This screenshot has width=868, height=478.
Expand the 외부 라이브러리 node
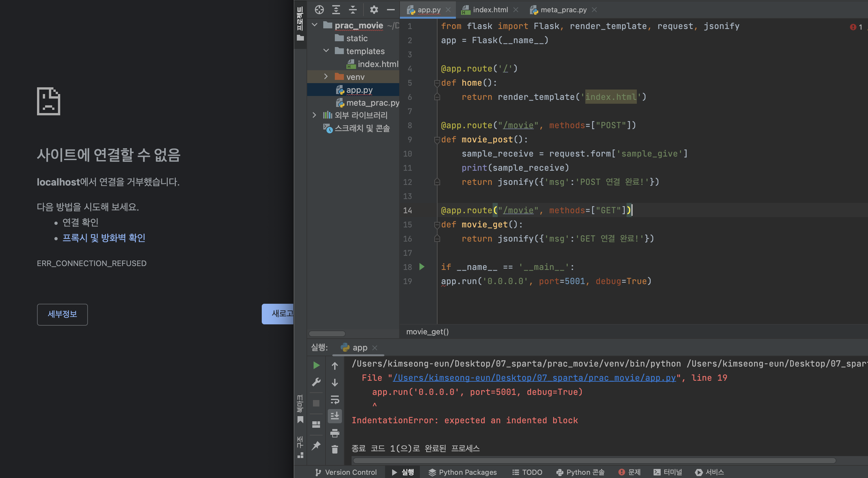(314, 115)
